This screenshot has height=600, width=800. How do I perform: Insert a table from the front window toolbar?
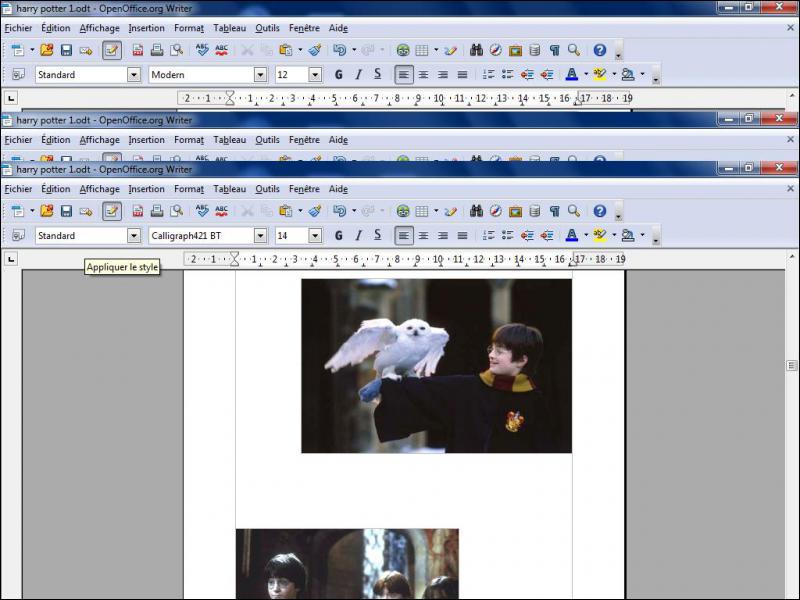[x=422, y=211]
